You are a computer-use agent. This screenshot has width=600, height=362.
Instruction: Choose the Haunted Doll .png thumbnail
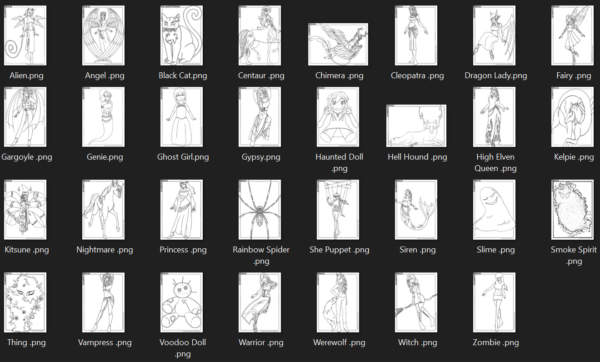338,117
